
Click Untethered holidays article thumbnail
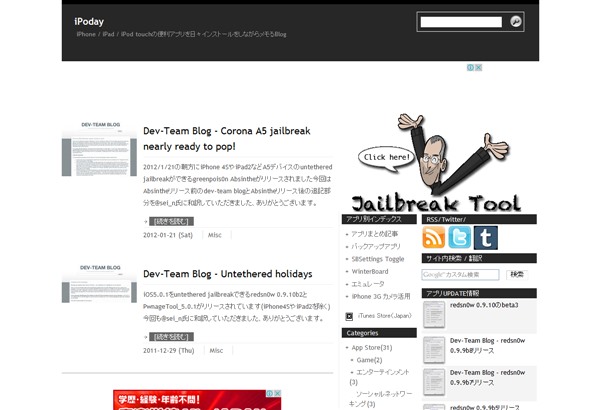tap(99, 283)
